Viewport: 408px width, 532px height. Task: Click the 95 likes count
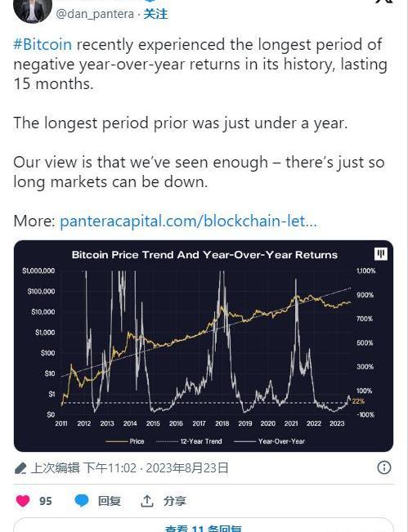coord(46,501)
